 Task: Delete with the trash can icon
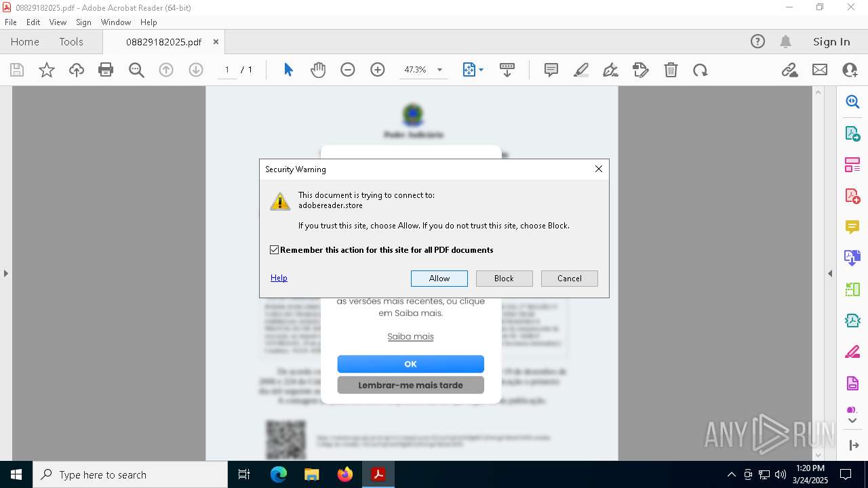tap(671, 70)
